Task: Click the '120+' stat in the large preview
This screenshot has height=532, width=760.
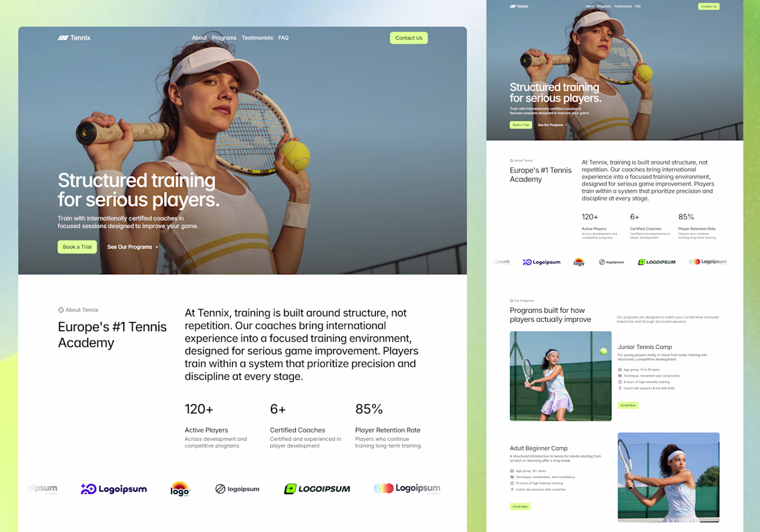Action: tap(199, 410)
